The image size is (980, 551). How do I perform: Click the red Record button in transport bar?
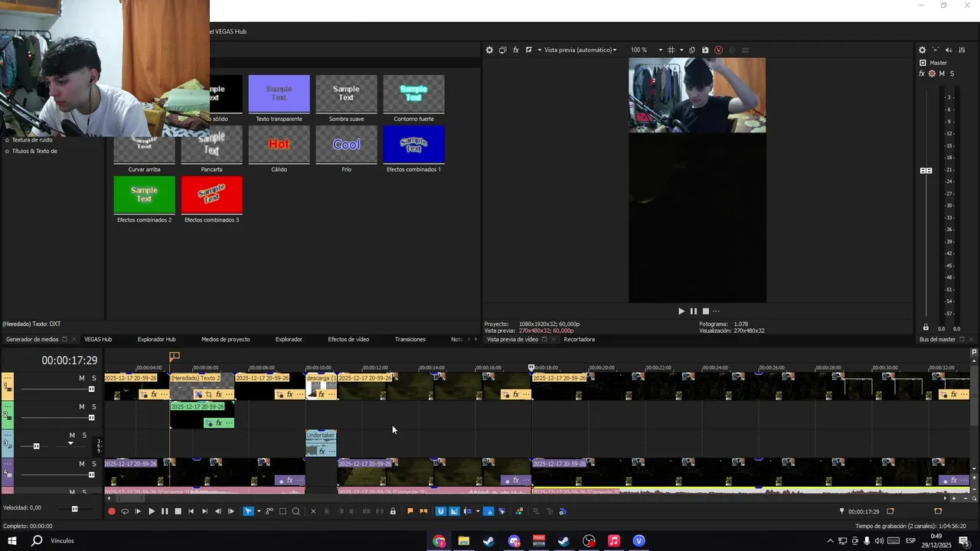click(112, 511)
